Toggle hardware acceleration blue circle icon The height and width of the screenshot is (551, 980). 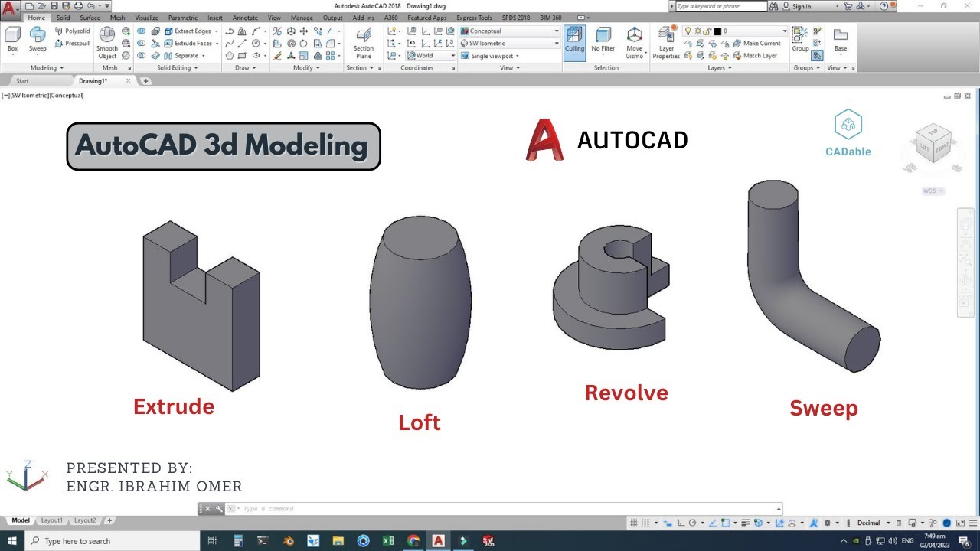(947, 523)
